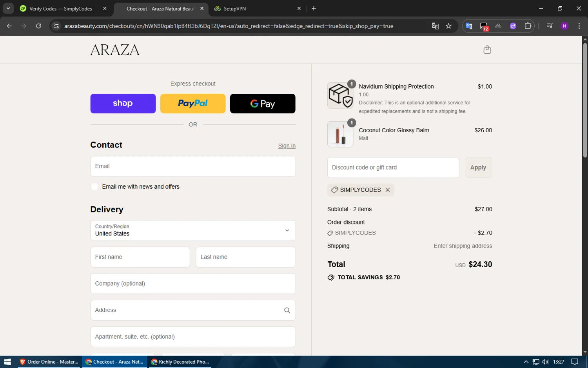
Task: Open the shopping bag cart icon
Action: (487, 50)
